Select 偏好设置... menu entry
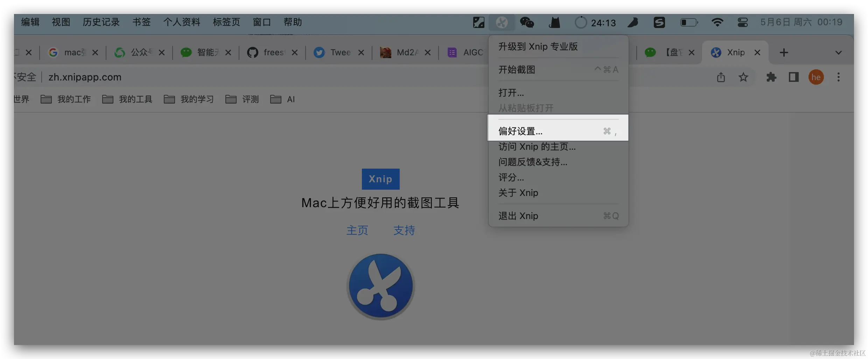 coord(558,131)
